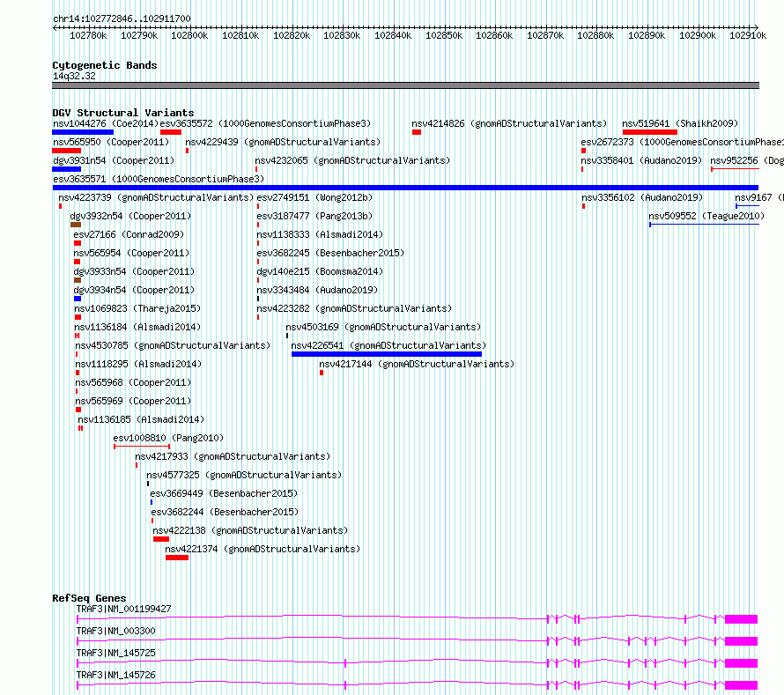Open nsv3356102 (Audano2019) label

(x=642, y=197)
